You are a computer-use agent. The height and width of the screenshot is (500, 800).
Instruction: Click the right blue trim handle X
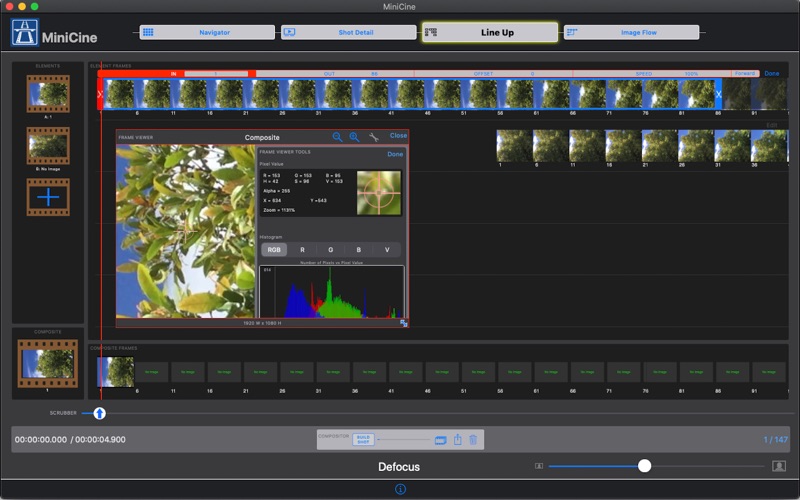point(718,94)
